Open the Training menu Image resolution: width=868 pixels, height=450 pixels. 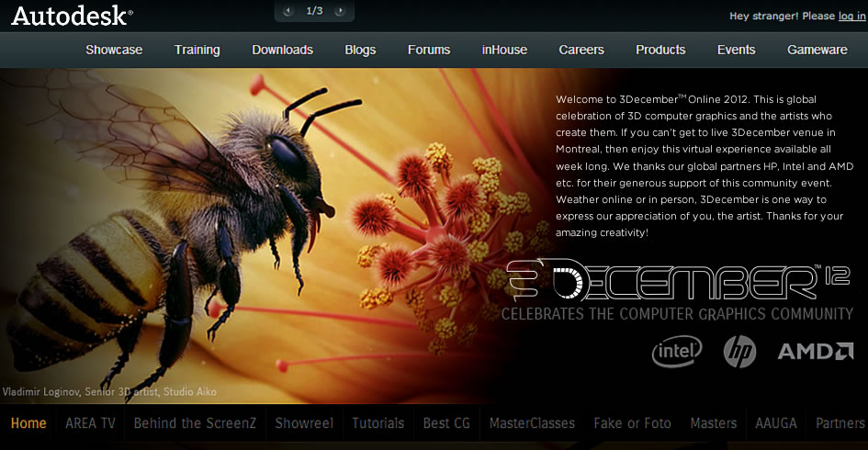click(197, 50)
